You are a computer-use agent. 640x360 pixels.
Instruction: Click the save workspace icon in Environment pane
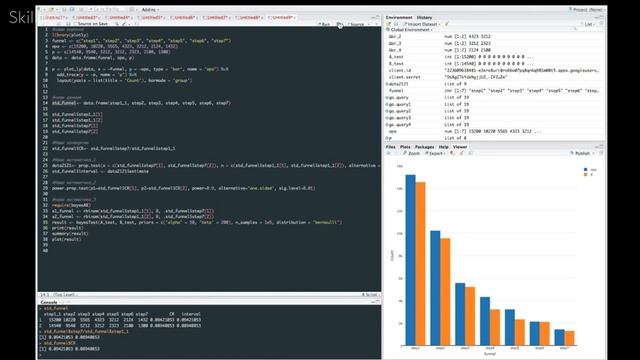[396, 24]
